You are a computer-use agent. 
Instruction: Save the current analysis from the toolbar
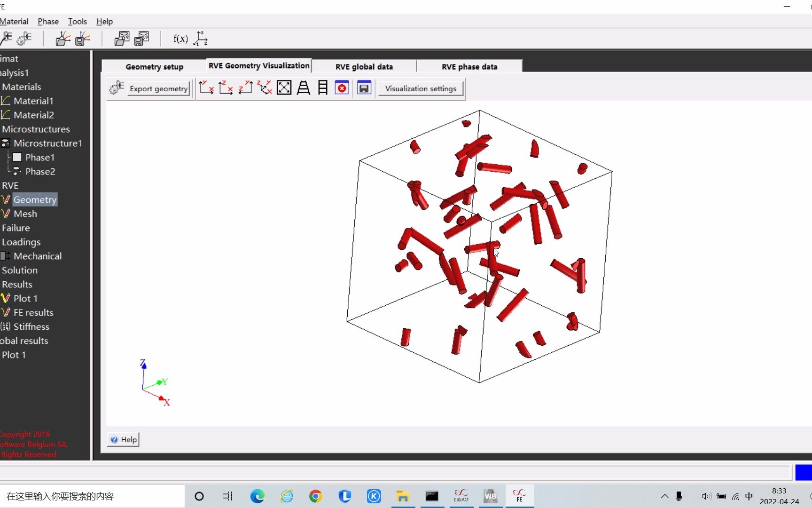coord(141,39)
